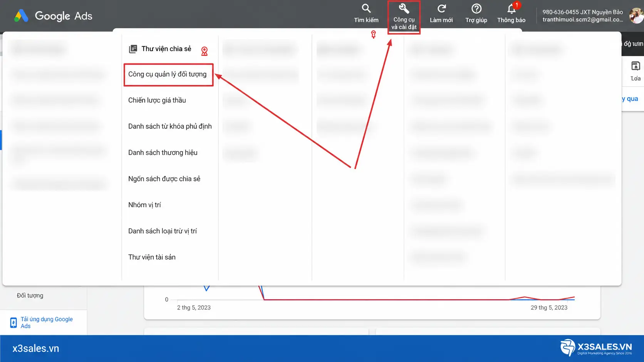Select Danh sách từ khóa phủ định

(x=170, y=126)
